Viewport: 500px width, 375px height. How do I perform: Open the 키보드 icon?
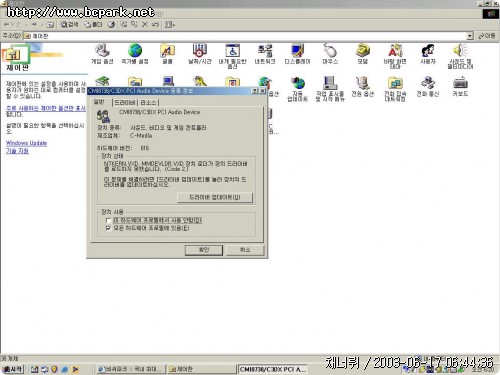pyautogui.click(x=460, y=86)
